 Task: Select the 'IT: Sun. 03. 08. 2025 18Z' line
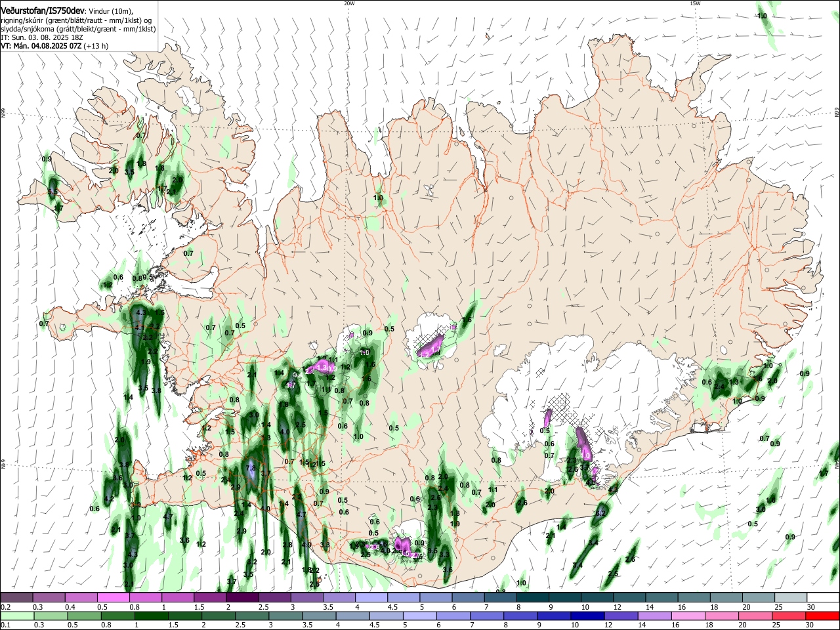coord(41,37)
